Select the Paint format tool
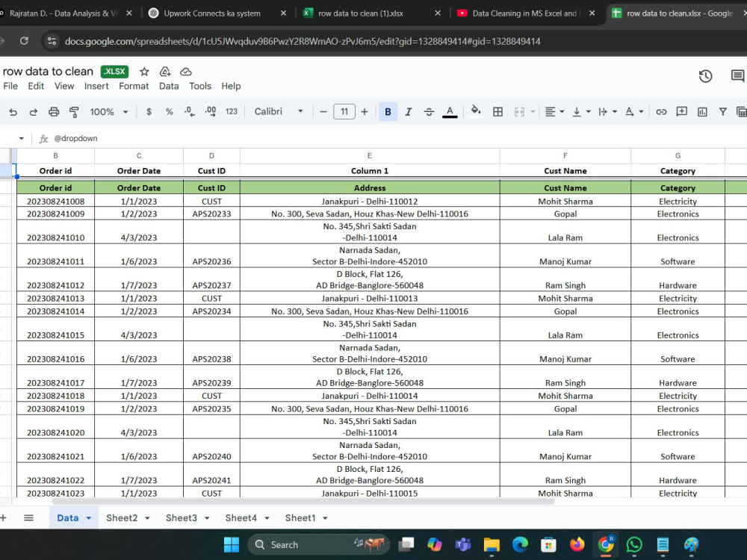Viewport: 747px width, 560px height. pyautogui.click(x=74, y=112)
